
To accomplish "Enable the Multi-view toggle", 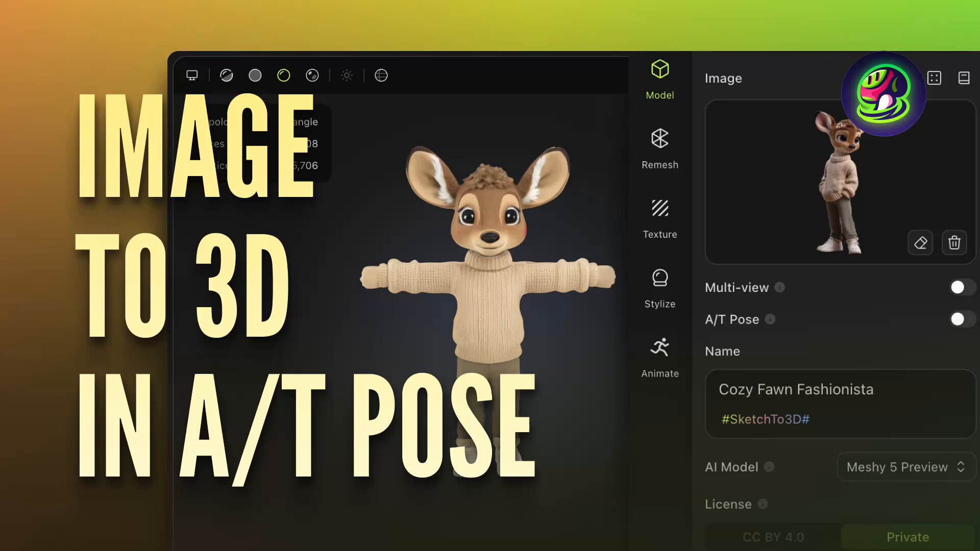I will pos(962,287).
